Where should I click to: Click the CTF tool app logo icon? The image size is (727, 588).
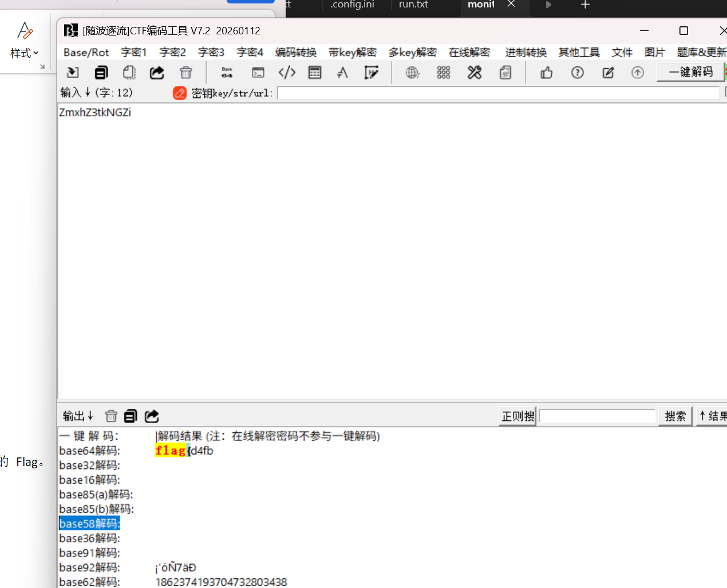click(x=70, y=30)
